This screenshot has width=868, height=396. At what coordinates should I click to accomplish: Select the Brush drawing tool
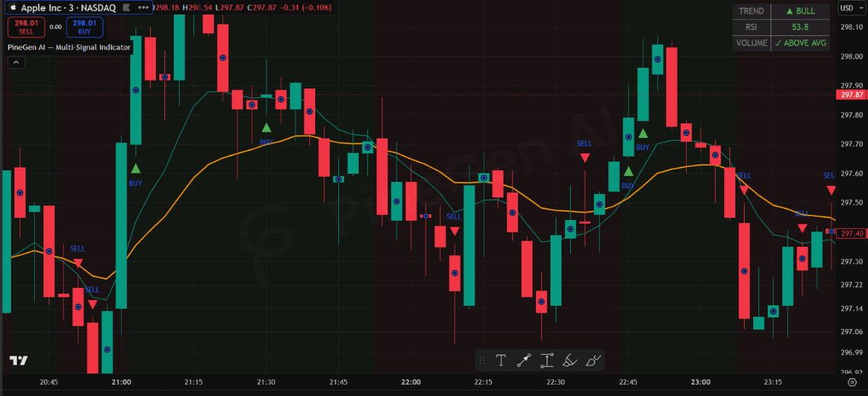pos(593,361)
